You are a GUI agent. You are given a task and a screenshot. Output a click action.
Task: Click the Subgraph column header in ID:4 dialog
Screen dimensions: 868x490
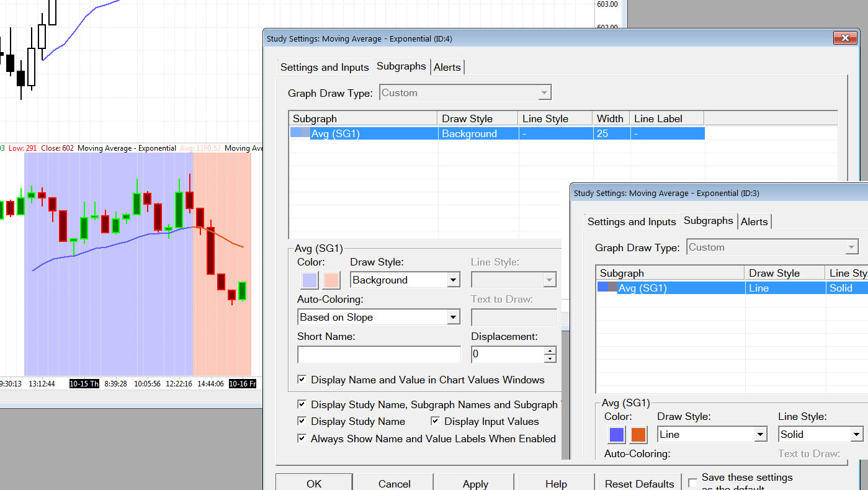(364, 118)
